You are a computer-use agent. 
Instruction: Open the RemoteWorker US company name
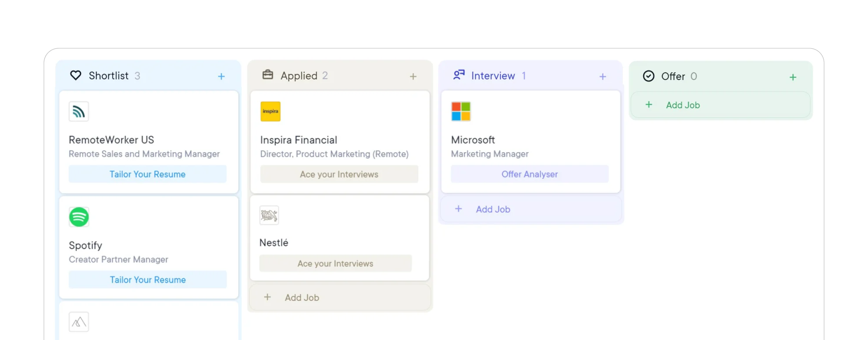(x=111, y=140)
